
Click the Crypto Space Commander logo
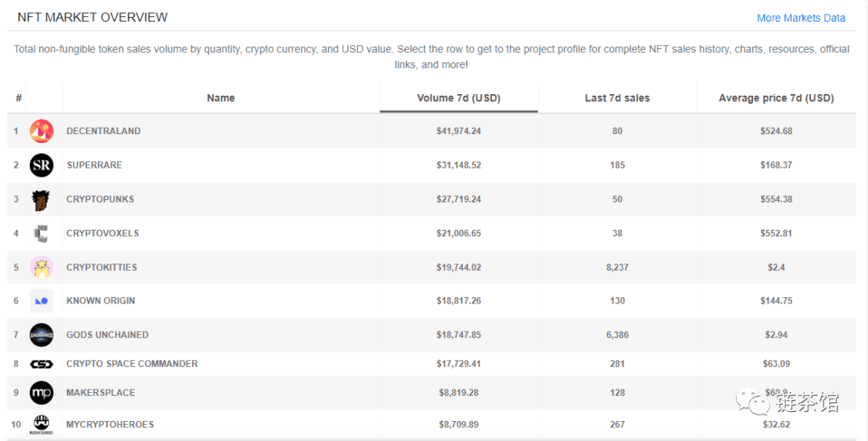[42, 364]
